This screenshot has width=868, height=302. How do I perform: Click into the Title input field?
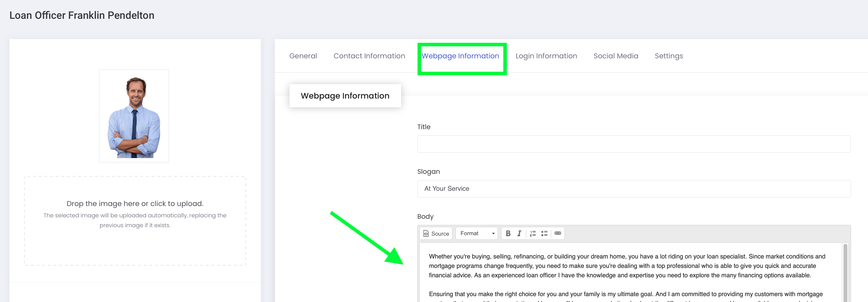633,144
